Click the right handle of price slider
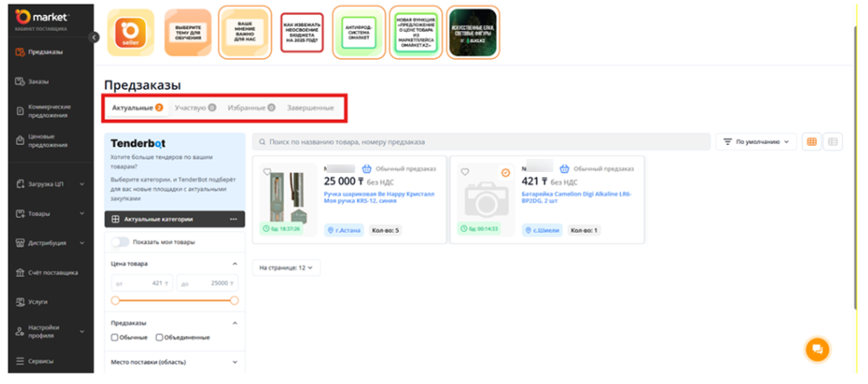The height and width of the screenshot is (384, 868). [x=234, y=300]
